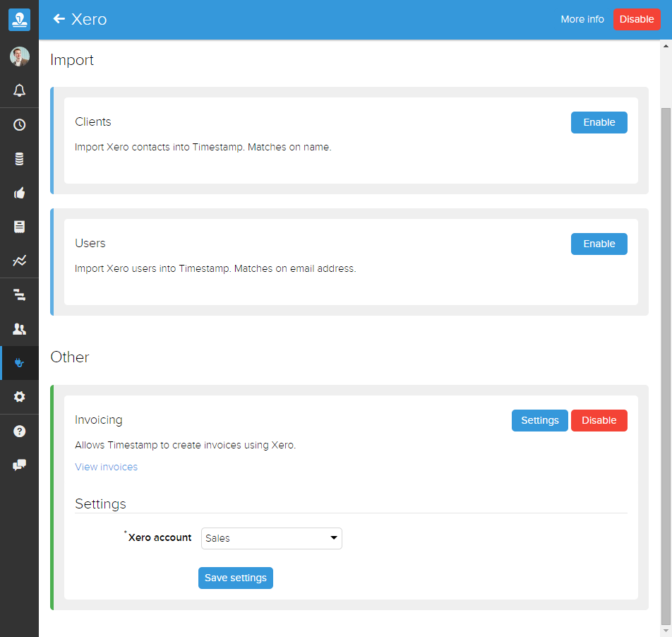The height and width of the screenshot is (637, 672).
Task: Open the clock time tracking icon
Action: click(19, 125)
